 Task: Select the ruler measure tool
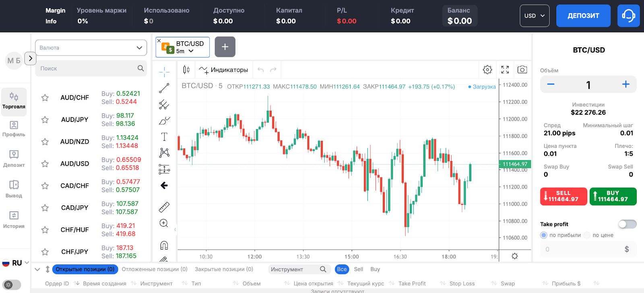(x=164, y=207)
